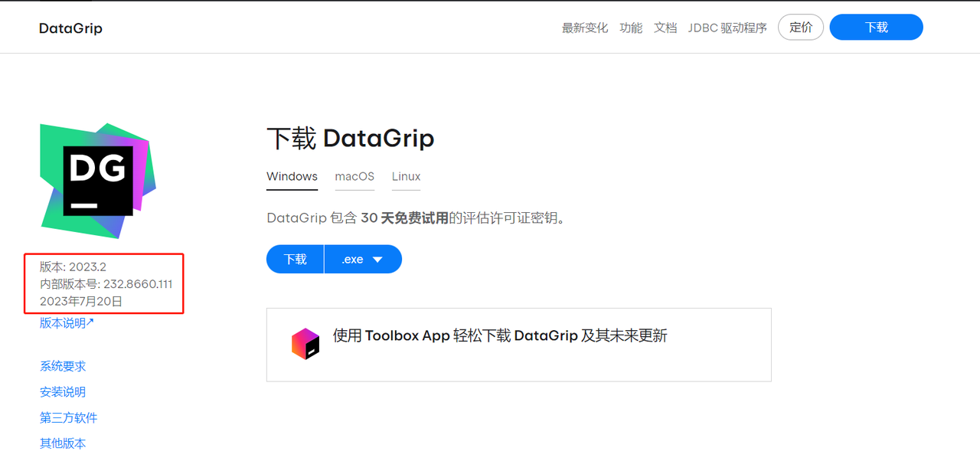The image size is (980, 471).
Task: Select the macOS tab
Action: (x=354, y=176)
